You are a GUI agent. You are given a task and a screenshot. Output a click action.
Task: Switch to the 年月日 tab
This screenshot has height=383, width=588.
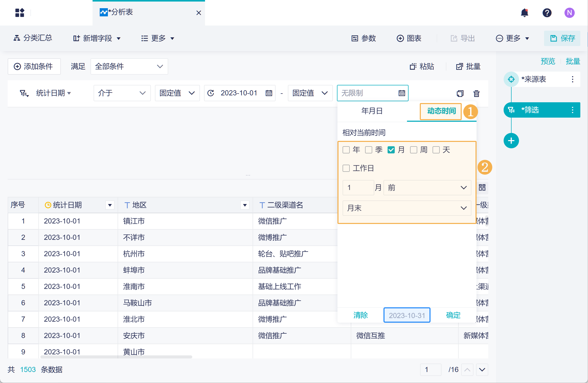point(372,111)
